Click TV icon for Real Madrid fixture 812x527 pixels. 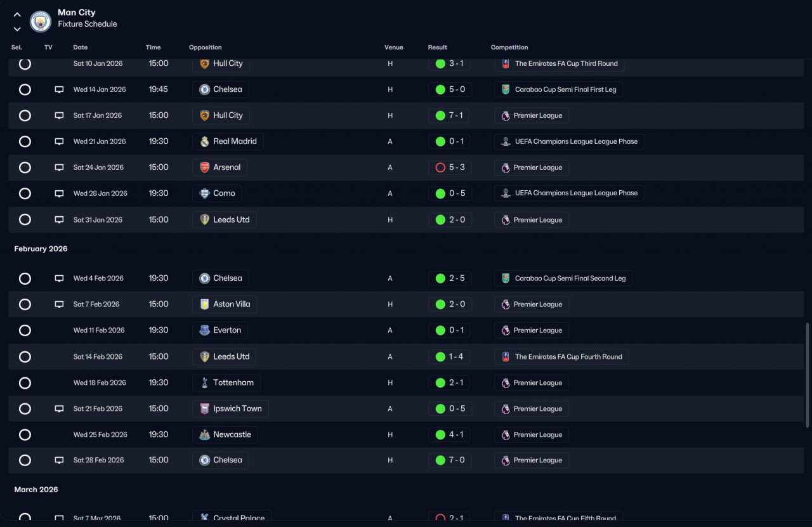59,141
